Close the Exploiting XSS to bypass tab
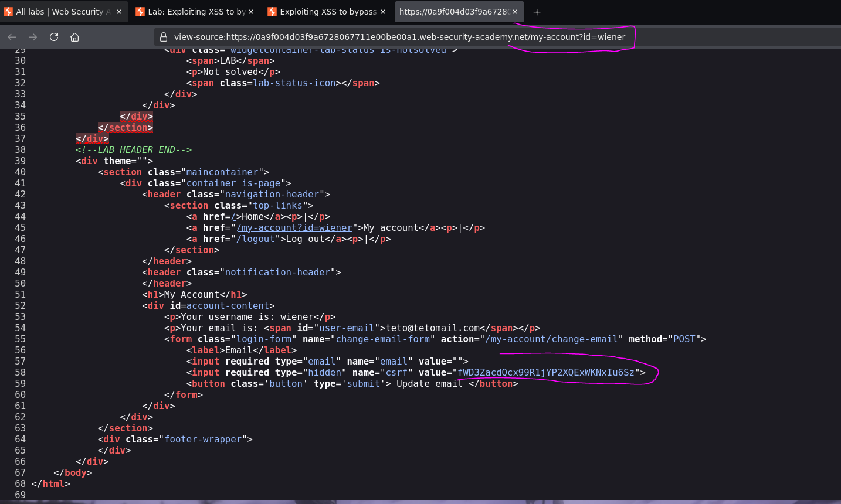 383,12
